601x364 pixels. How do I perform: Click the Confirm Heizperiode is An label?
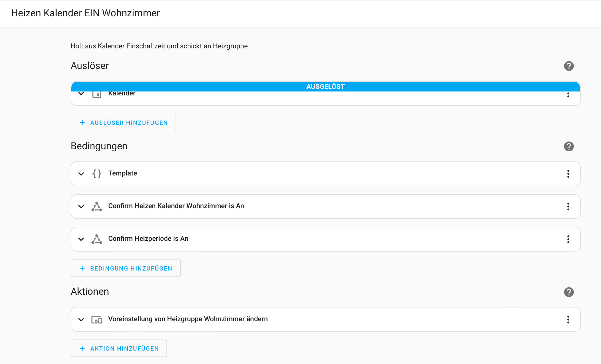[x=148, y=239]
